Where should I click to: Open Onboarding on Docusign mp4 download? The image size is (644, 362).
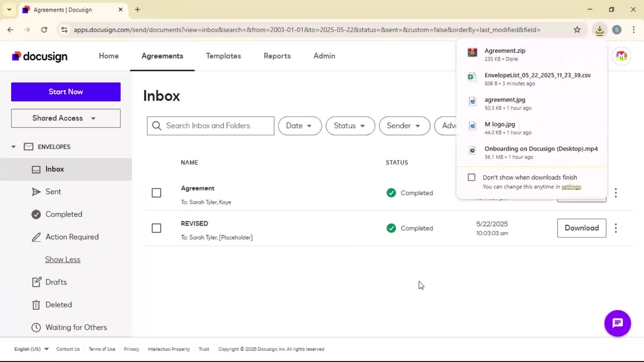tap(532, 152)
